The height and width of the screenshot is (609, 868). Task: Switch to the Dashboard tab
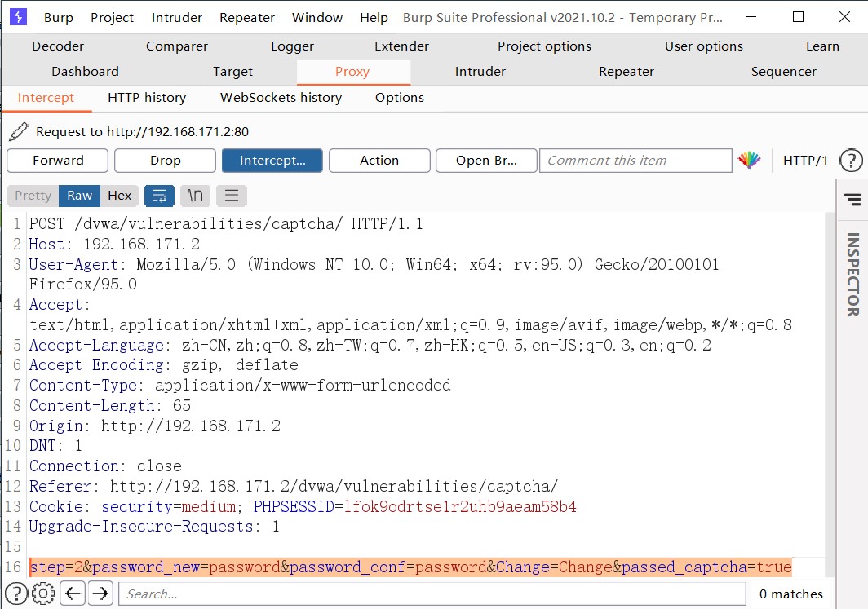tap(85, 72)
